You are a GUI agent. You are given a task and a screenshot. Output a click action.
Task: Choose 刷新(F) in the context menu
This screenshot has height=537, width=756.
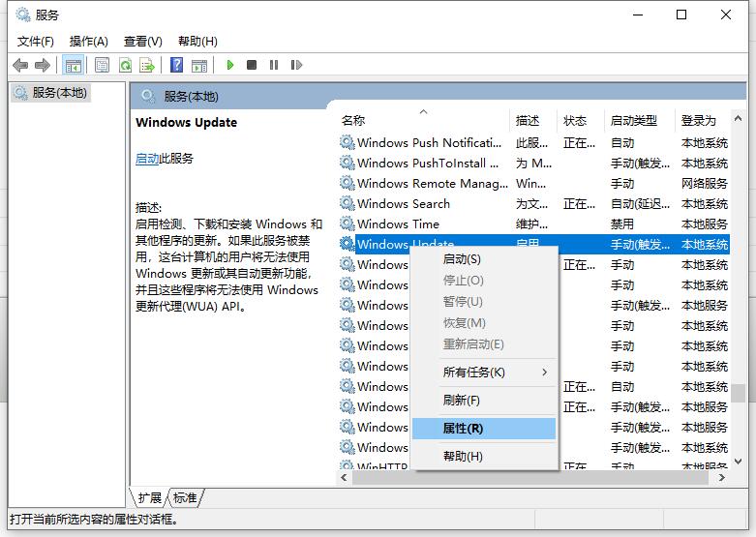coord(484,401)
